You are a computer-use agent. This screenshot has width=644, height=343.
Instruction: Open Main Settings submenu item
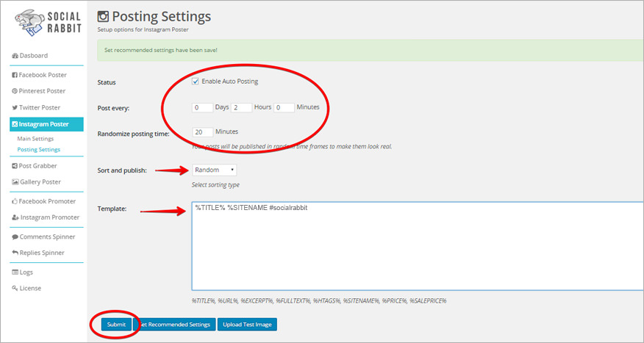tap(35, 139)
